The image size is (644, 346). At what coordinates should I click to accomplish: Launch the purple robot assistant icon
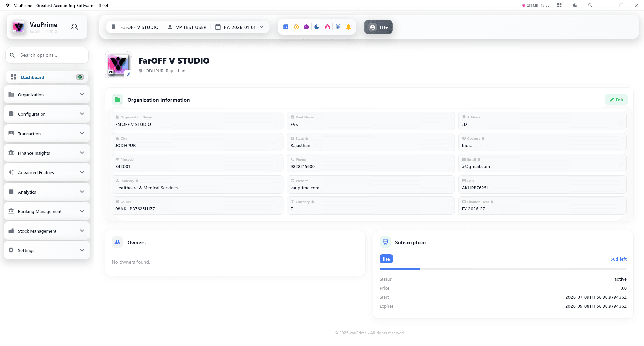(306, 27)
